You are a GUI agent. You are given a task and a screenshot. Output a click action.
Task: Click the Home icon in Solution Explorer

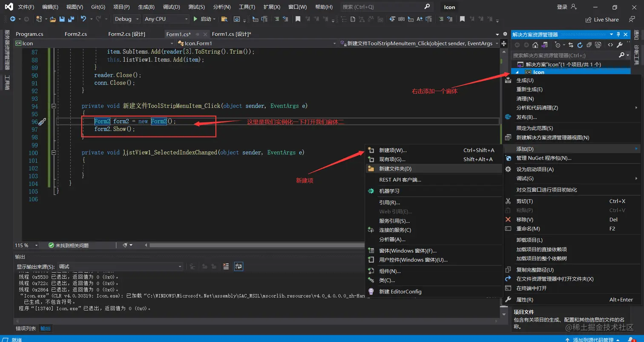coord(535,45)
